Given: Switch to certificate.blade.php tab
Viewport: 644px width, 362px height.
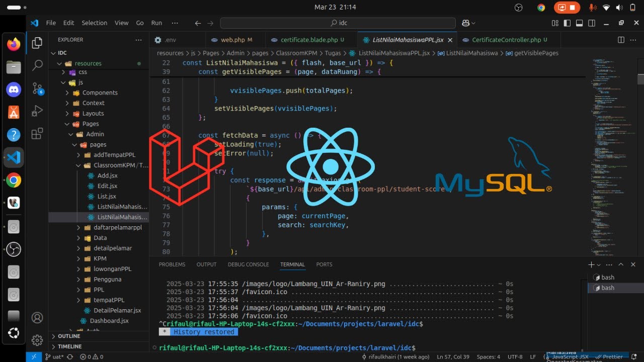Looking at the screenshot, I should pos(309,40).
